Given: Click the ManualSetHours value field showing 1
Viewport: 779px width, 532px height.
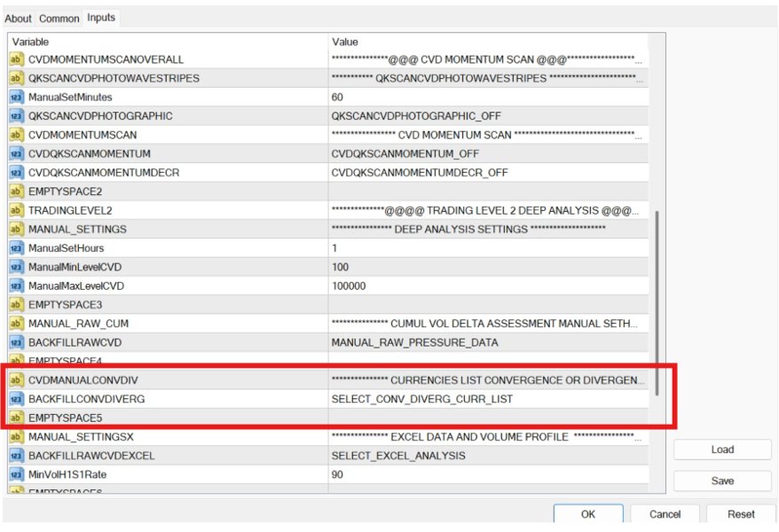Looking at the screenshot, I should coord(488,248).
